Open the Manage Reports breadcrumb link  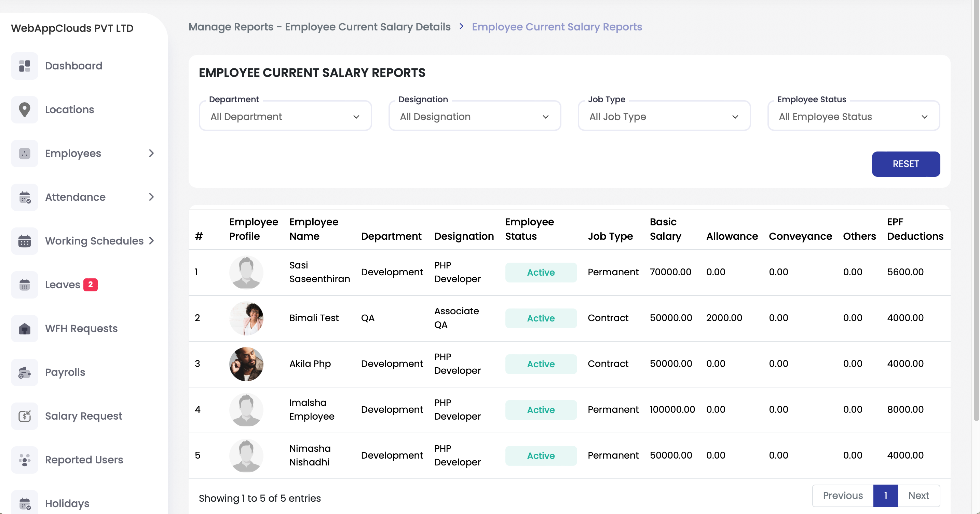click(319, 27)
